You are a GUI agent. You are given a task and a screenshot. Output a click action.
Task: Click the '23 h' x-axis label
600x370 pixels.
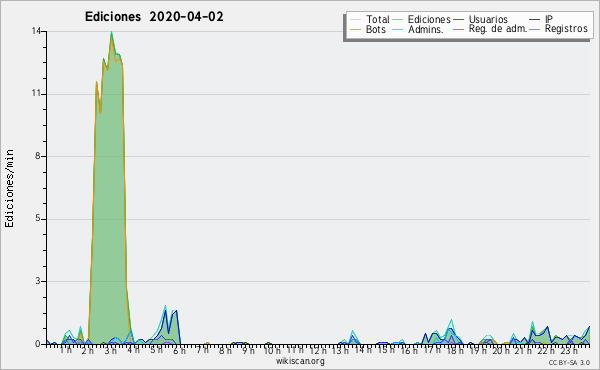coord(569,350)
